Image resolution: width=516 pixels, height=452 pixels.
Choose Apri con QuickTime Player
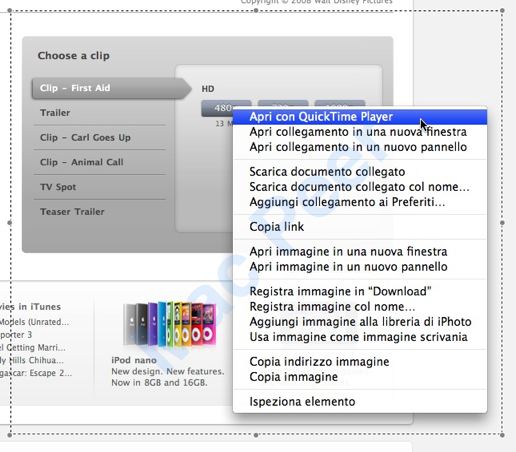click(360, 117)
